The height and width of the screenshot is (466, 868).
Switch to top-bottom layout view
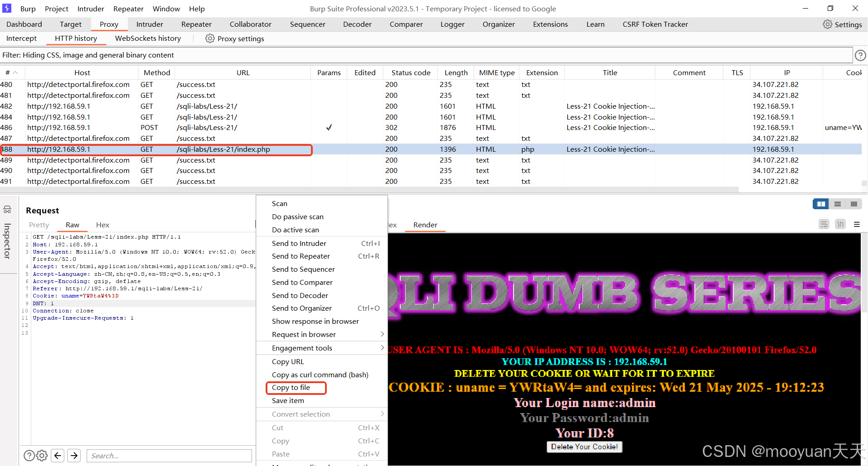pos(838,204)
